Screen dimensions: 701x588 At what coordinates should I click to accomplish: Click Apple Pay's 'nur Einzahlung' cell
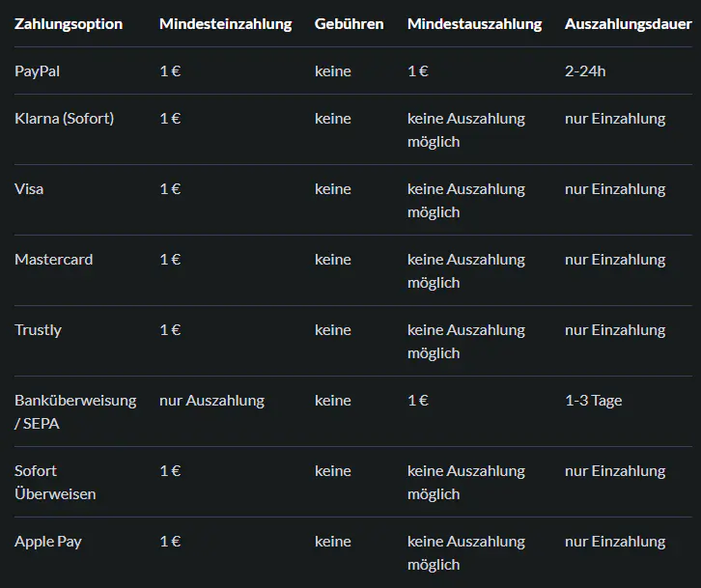(x=614, y=541)
